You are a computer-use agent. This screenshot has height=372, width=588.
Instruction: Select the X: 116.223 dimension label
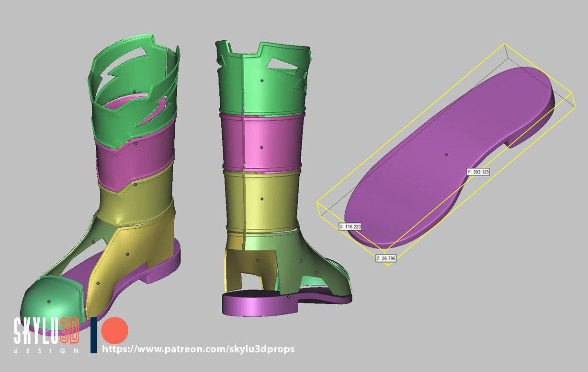coord(350,226)
